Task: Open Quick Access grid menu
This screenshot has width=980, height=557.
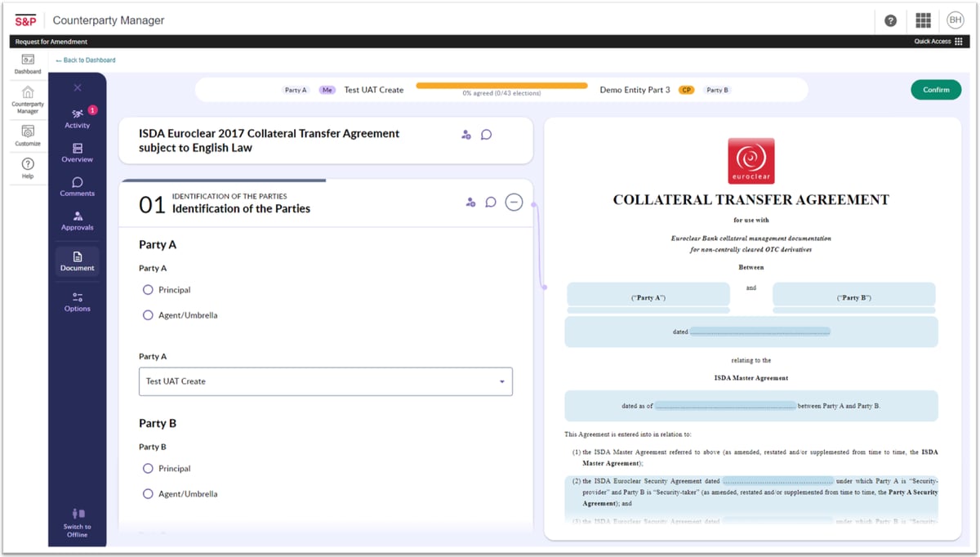Action: 938,42
